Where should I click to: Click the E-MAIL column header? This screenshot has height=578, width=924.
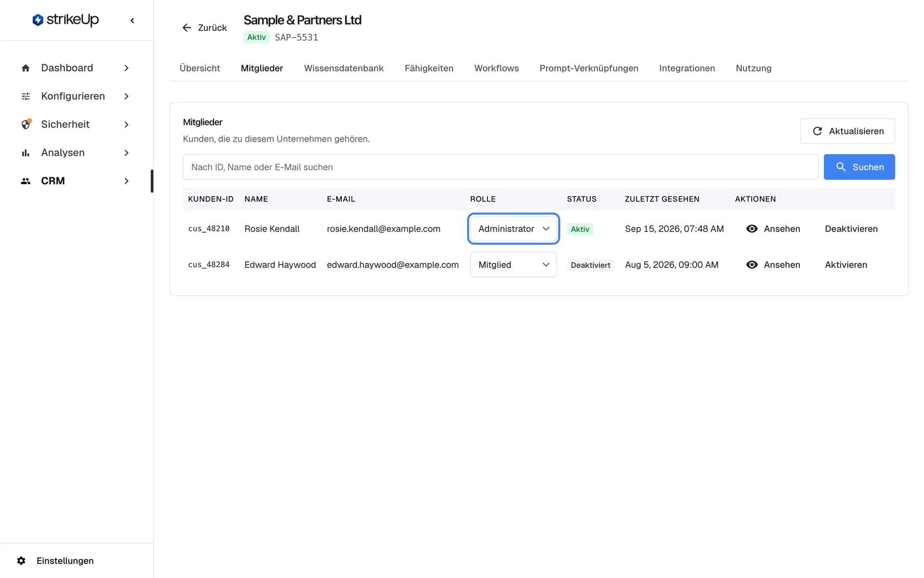pyautogui.click(x=341, y=199)
